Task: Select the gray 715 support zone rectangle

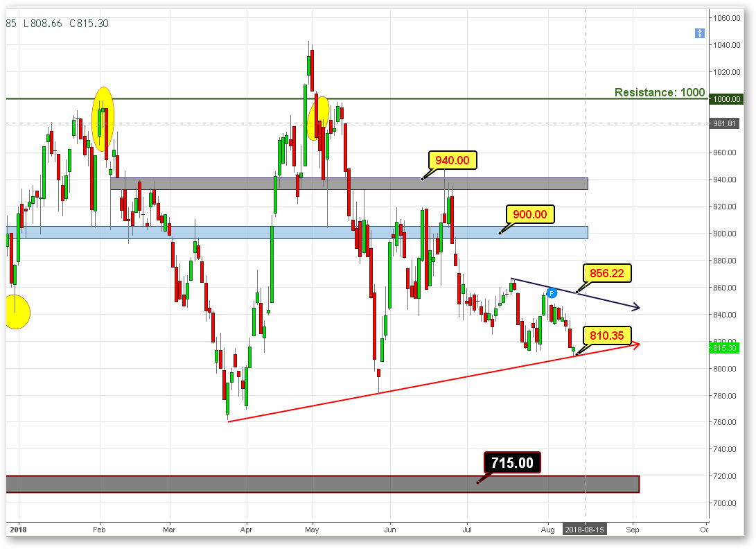Action: (322, 484)
